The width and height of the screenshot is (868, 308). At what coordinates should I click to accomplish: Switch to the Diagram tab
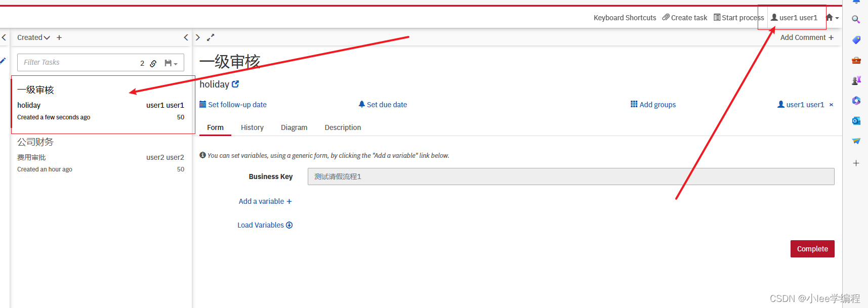[x=294, y=127]
